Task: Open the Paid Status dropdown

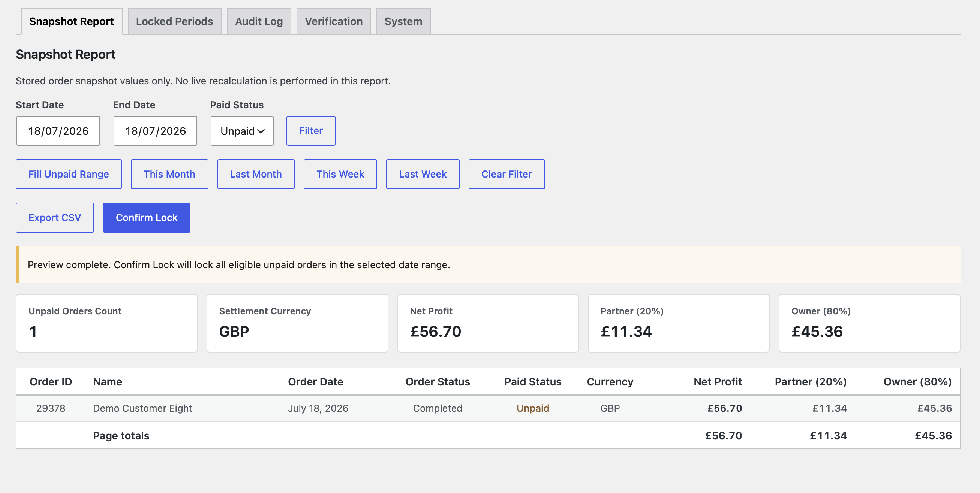Action: tap(242, 131)
